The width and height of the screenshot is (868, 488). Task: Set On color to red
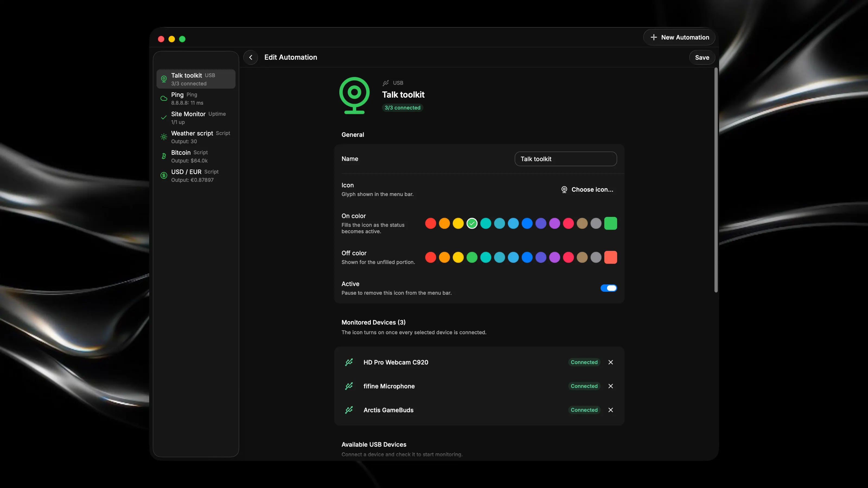click(431, 223)
